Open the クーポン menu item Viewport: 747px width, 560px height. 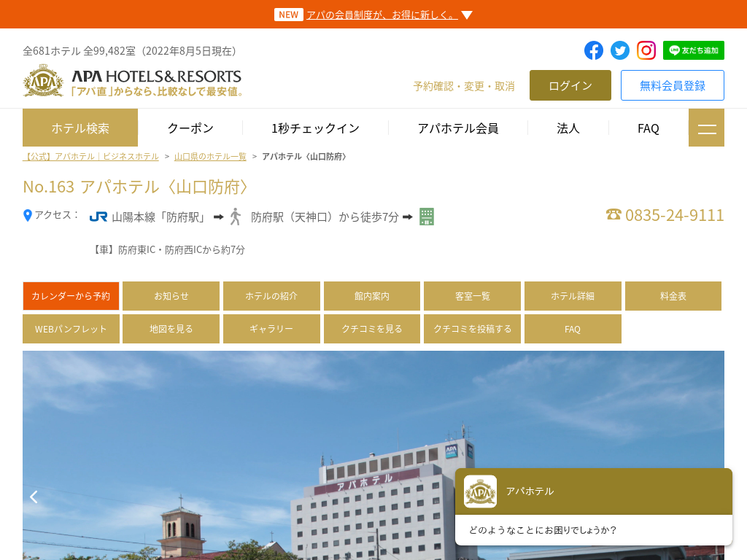pos(190,128)
